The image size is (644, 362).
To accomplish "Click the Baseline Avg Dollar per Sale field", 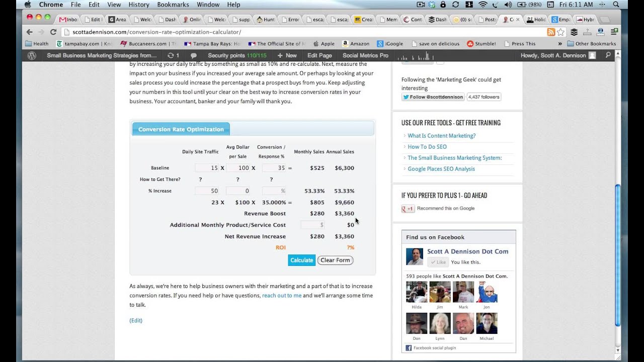I will [x=238, y=168].
